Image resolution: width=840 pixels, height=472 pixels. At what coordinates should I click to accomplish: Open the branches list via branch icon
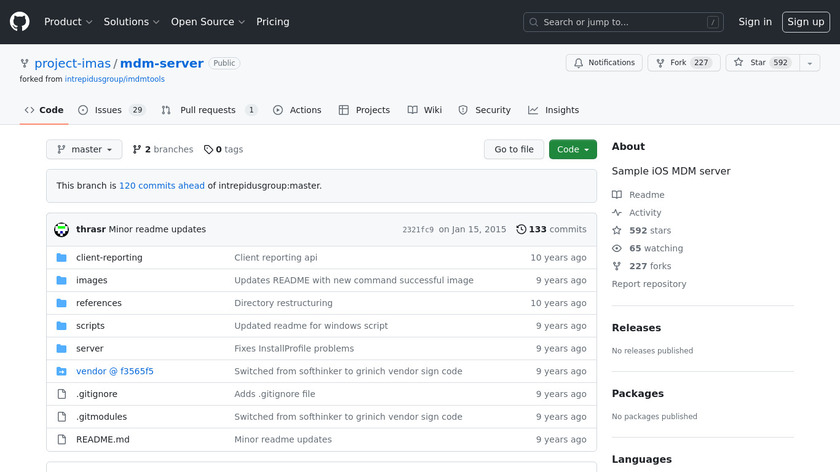(x=137, y=149)
